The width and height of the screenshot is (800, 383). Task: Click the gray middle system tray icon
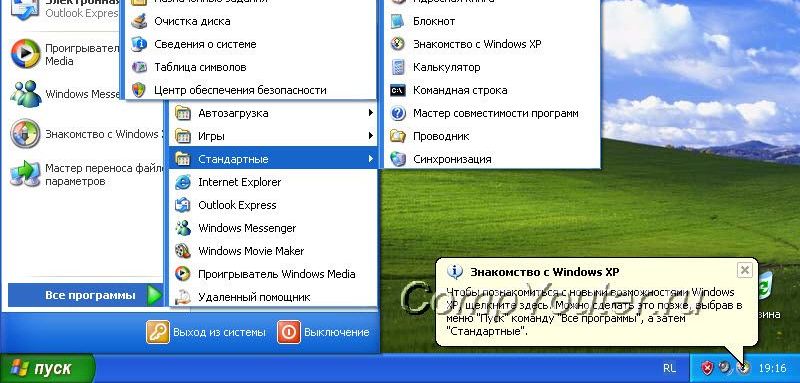(725, 368)
